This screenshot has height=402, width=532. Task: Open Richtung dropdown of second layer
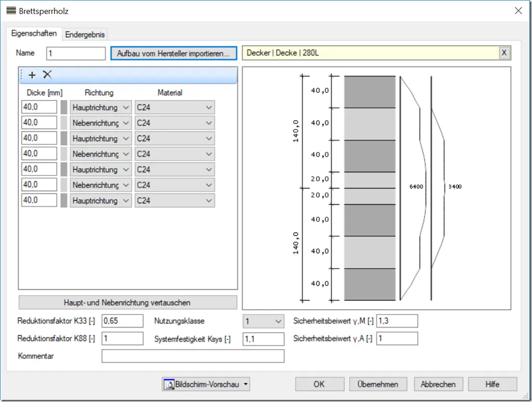click(101, 123)
